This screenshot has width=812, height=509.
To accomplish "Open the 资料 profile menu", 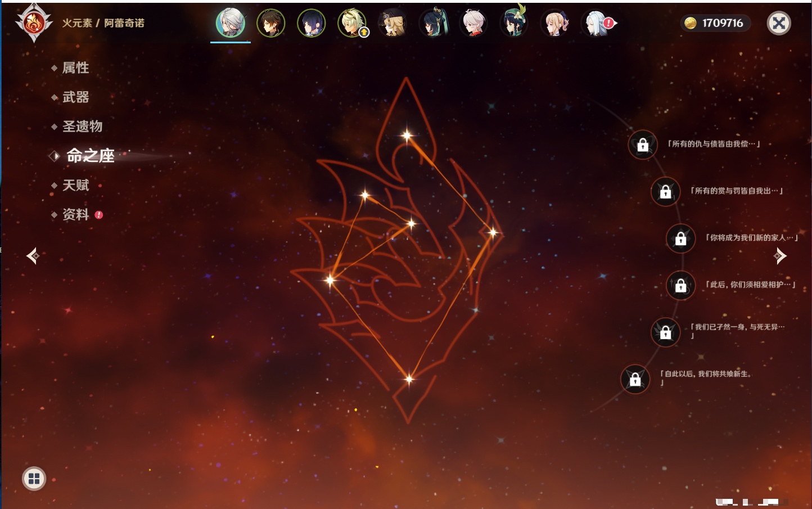I will (x=75, y=214).
